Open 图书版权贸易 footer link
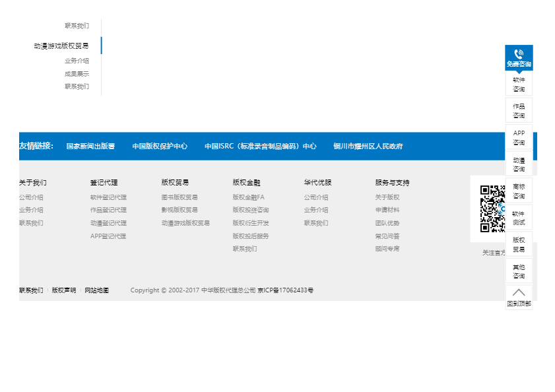The width and height of the screenshot is (555, 392). pos(180,197)
